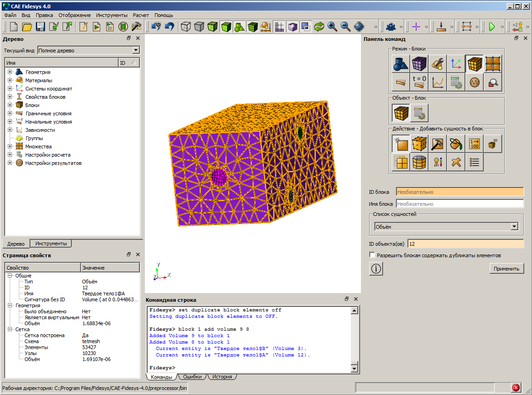The width and height of the screenshot is (532, 395).
Task: Sort the tree by the Имя column header
Action: 62,63
